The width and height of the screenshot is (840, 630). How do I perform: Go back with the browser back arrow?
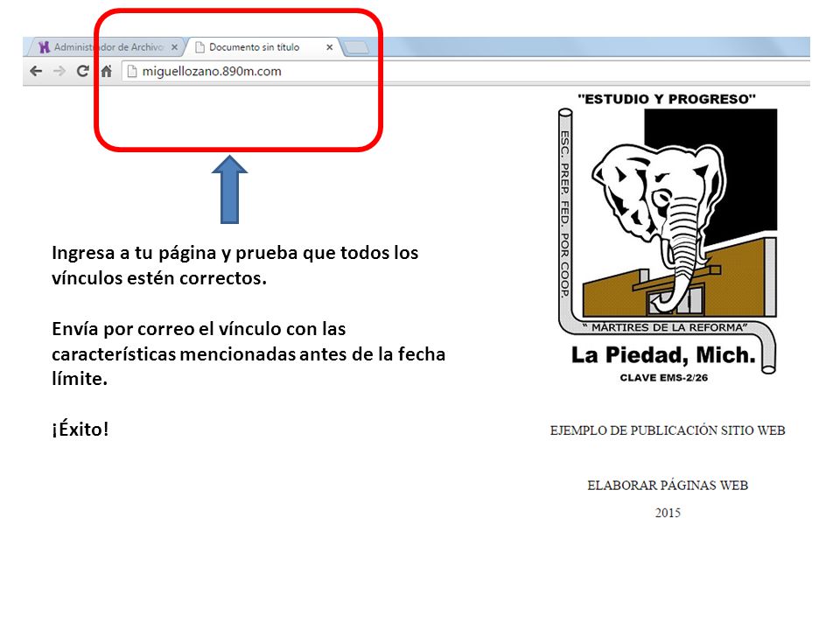click(x=36, y=71)
